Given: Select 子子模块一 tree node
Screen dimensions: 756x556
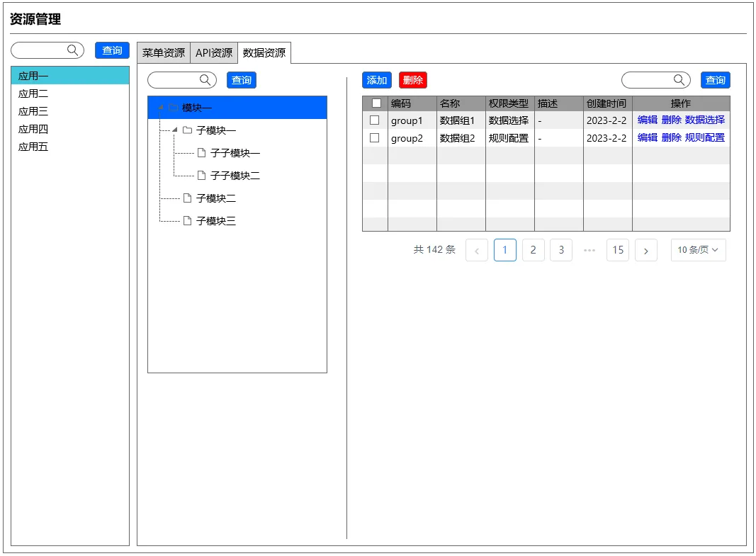Looking at the screenshot, I should (x=235, y=153).
